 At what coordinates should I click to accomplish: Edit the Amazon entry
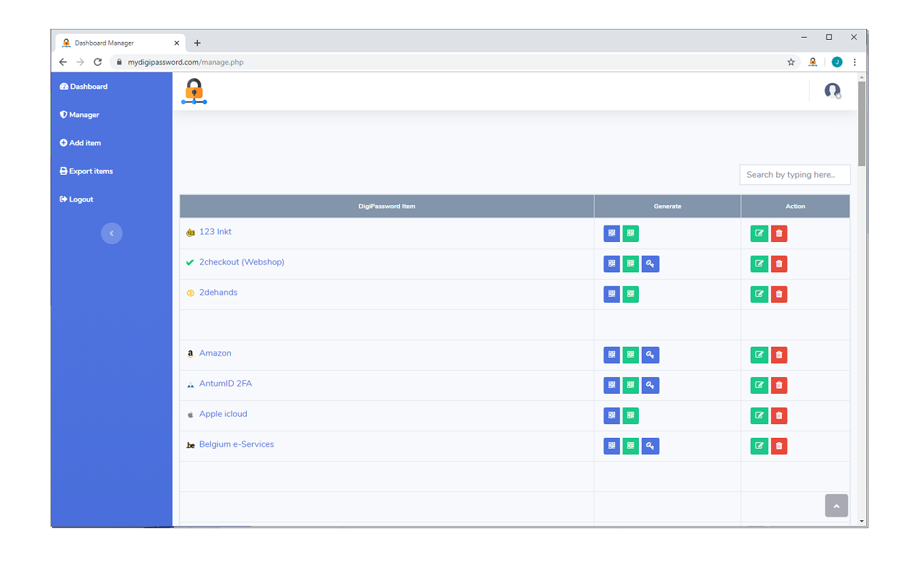[x=759, y=355]
